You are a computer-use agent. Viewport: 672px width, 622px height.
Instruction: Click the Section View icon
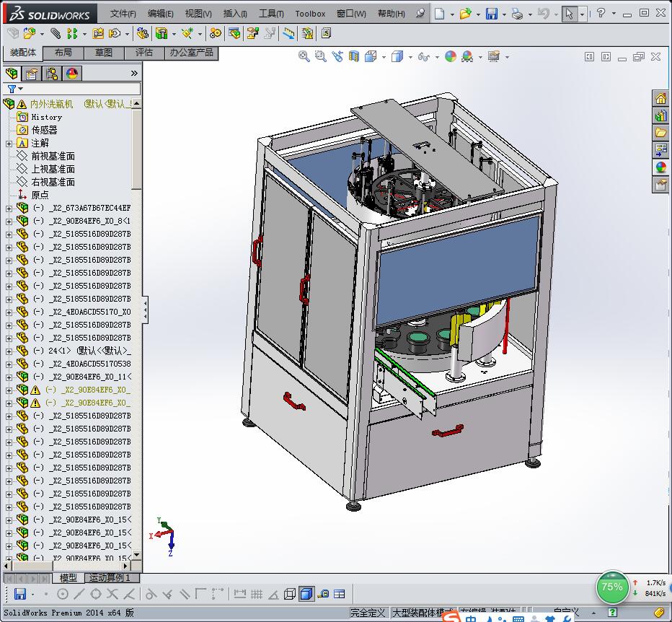coord(354,56)
